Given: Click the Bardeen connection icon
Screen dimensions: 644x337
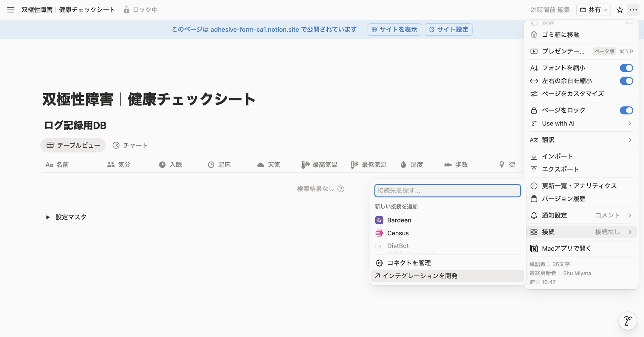Looking at the screenshot, I should coord(379,220).
